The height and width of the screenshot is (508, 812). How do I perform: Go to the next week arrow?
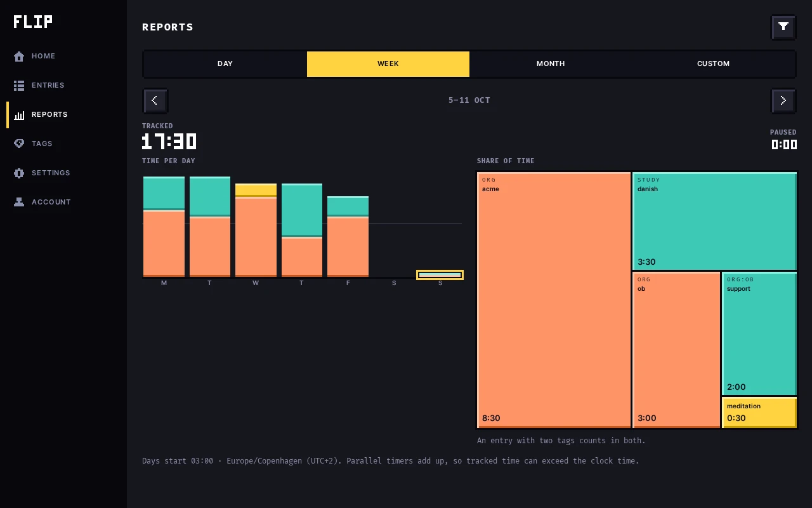783,100
